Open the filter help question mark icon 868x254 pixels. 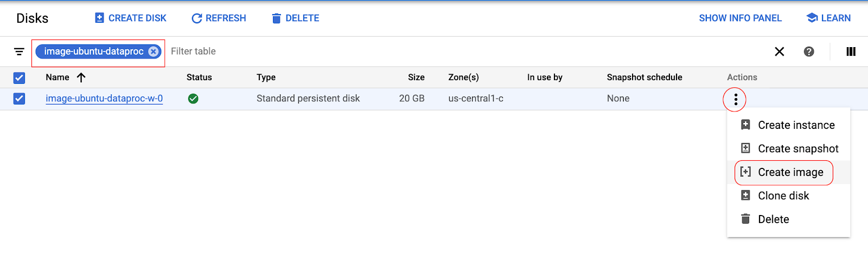809,51
